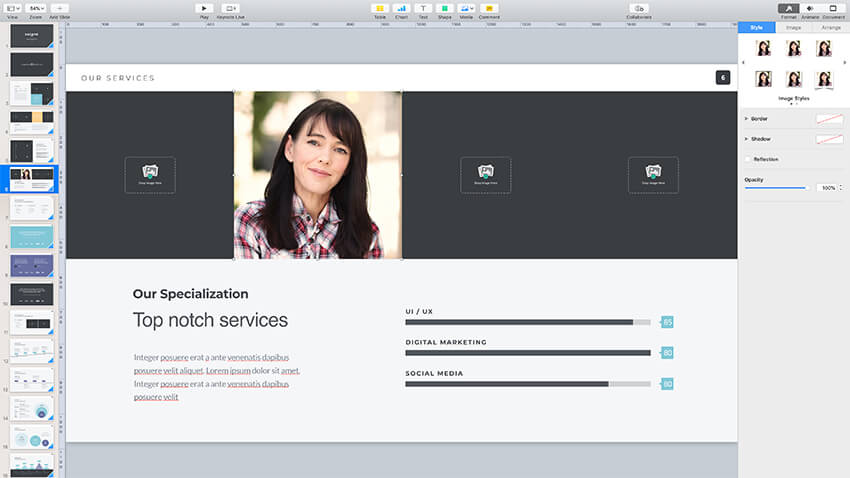
Task: Click the Opacity slider
Action: point(776,188)
